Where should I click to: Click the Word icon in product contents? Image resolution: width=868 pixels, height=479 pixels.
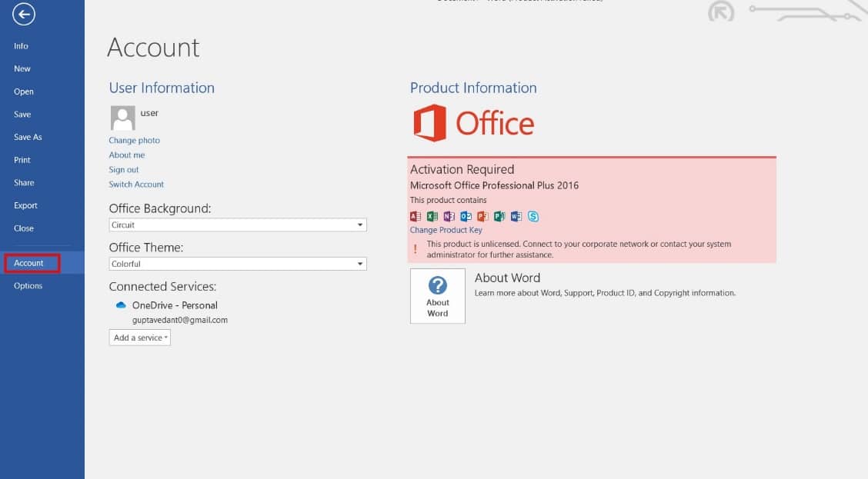[x=516, y=216]
